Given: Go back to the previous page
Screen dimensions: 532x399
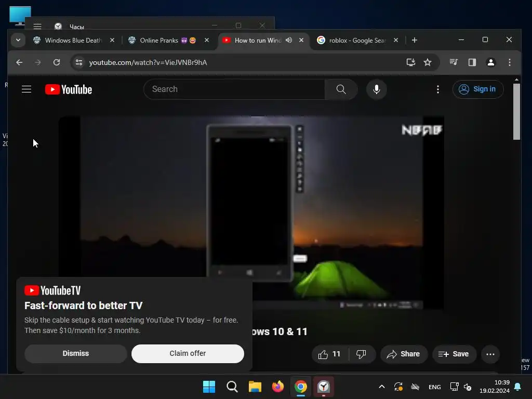Looking at the screenshot, I should click(19, 62).
